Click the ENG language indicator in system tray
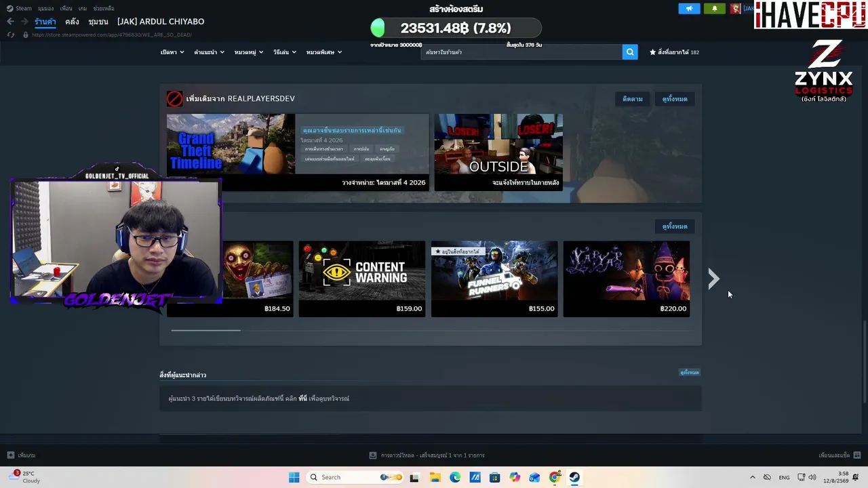 click(x=784, y=477)
